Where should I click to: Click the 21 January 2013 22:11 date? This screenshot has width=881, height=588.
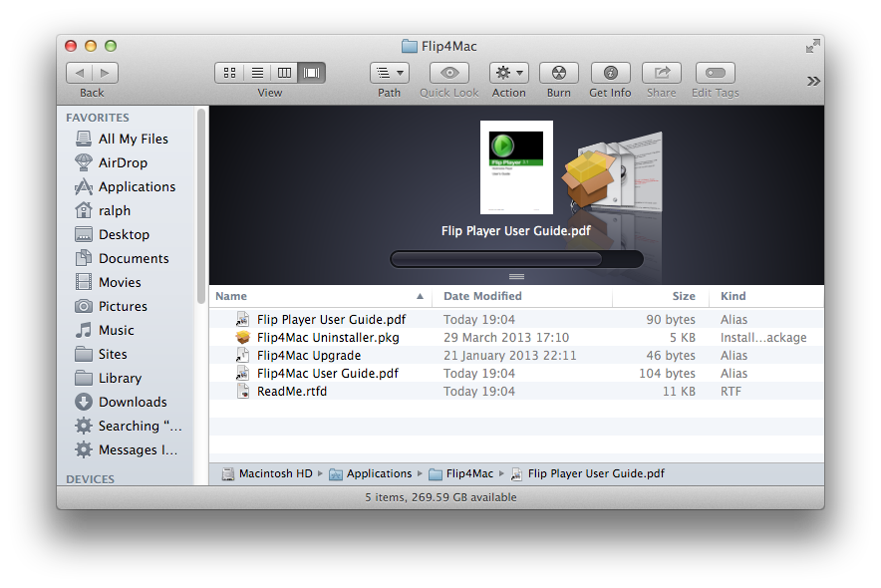click(x=509, y=355)
